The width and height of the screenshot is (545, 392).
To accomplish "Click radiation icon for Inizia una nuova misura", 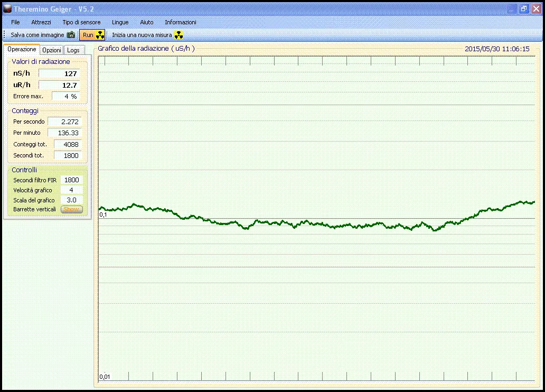I will pos(179,35).
